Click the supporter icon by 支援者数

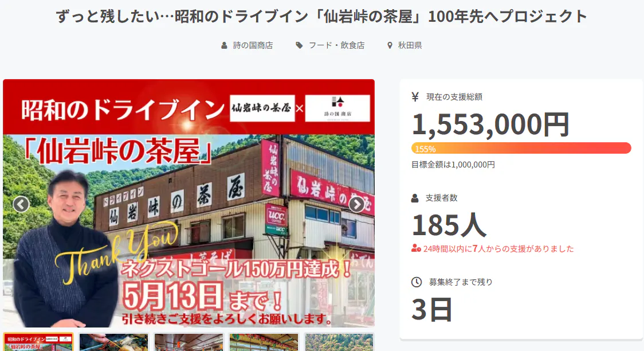point(415,198)
